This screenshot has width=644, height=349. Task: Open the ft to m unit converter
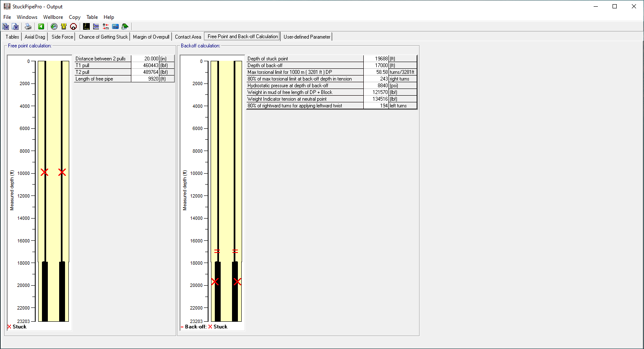106,26
